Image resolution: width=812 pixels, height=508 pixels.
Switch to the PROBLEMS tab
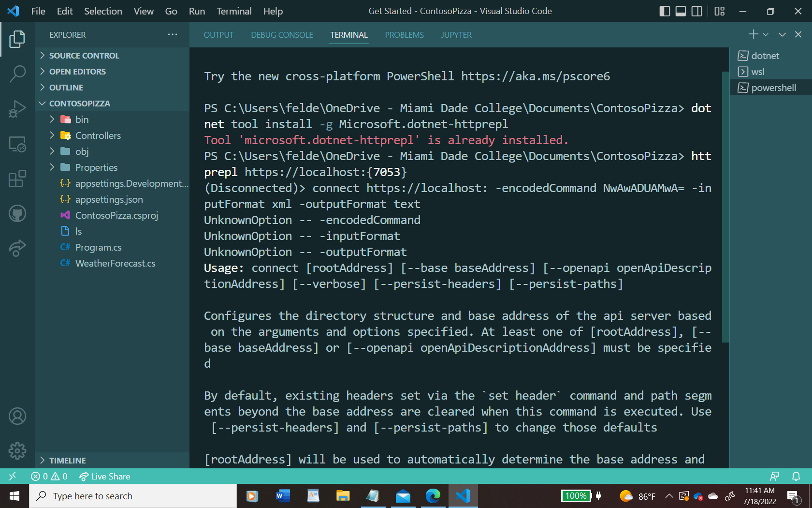404,35
